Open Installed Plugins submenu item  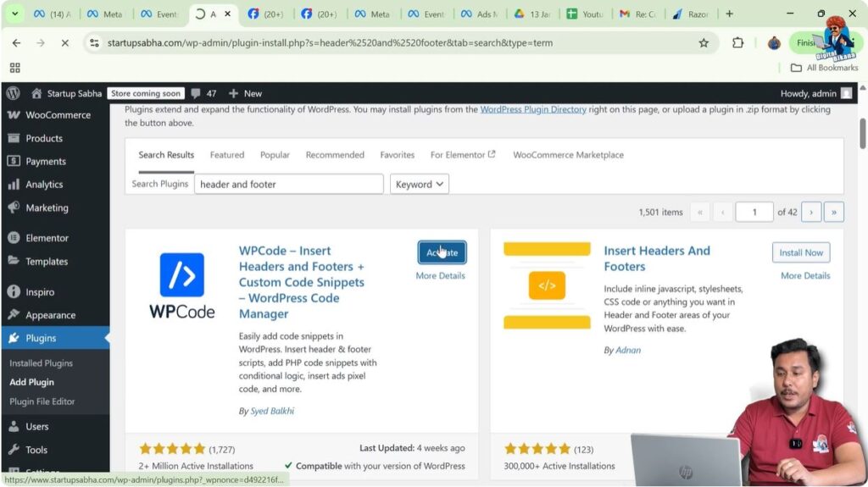(x=41, y=363)
